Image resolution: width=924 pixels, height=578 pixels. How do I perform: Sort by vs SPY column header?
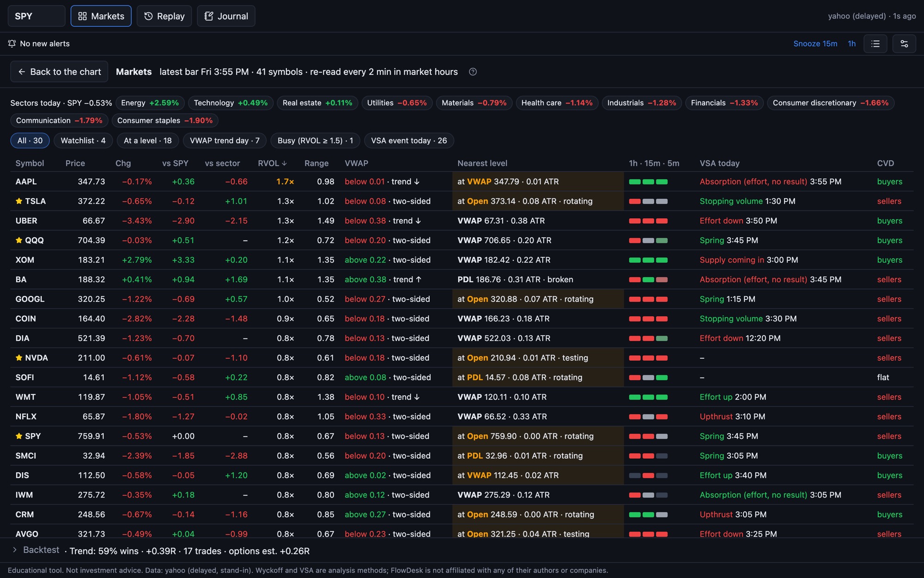(x=175, y=163)
